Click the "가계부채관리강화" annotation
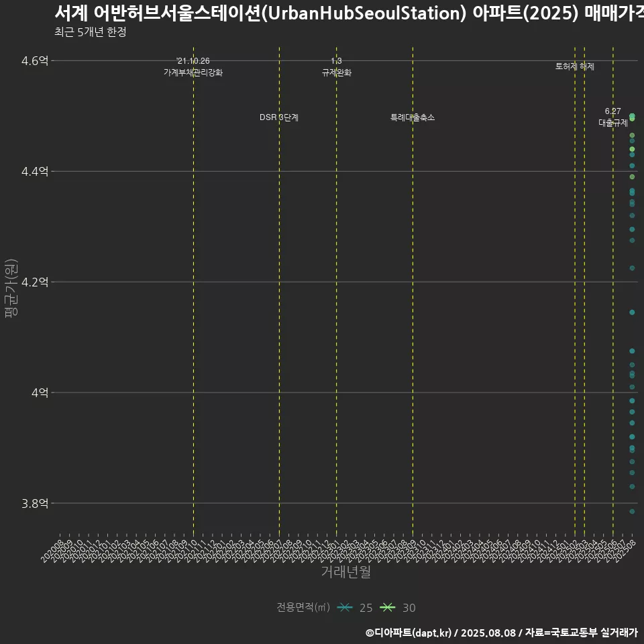Screen dimensions: 644x644 (193, 72)
